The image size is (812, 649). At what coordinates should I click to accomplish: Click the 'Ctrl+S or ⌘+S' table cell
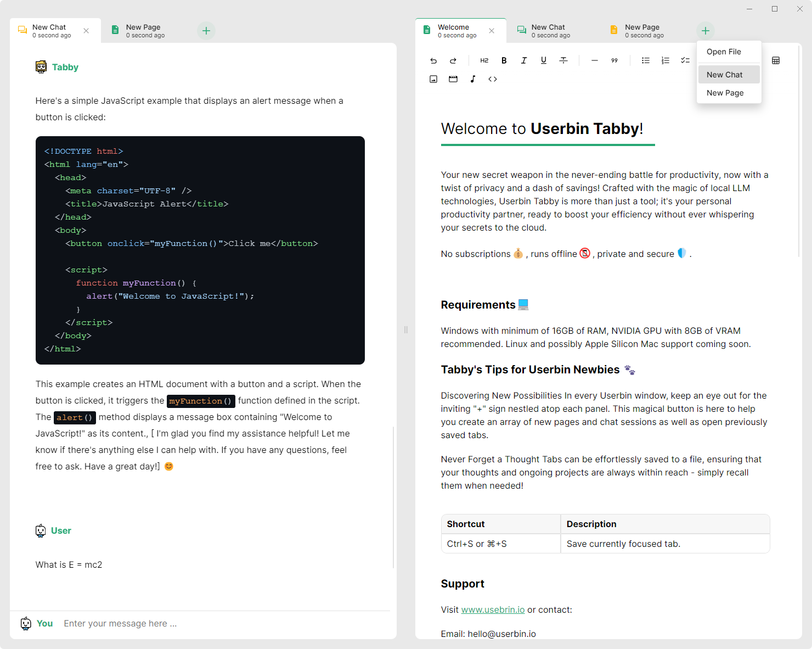click(x=501, y=544)
